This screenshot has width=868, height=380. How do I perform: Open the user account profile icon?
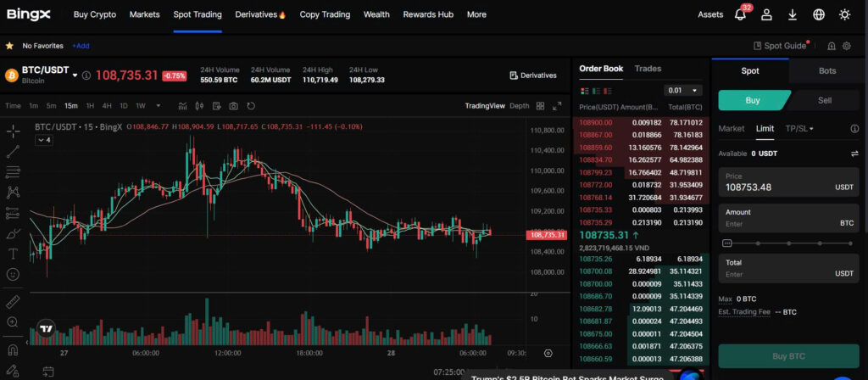click(x=766, y=14)
